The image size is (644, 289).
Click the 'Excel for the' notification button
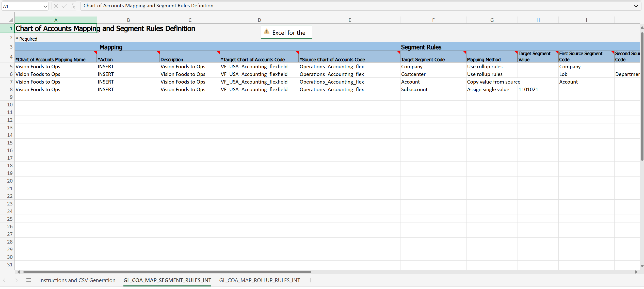286,32
